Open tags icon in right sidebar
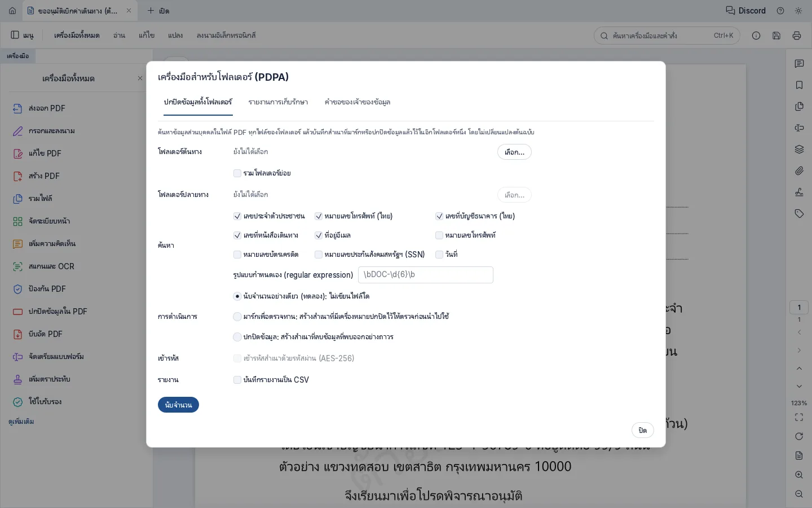The image size is (812, 508). (799, 214)
